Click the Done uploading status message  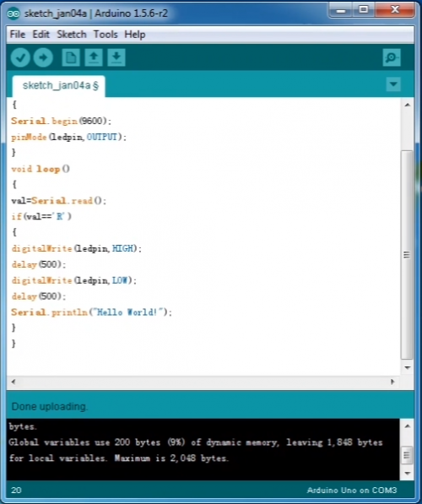(x=49, y=406)
